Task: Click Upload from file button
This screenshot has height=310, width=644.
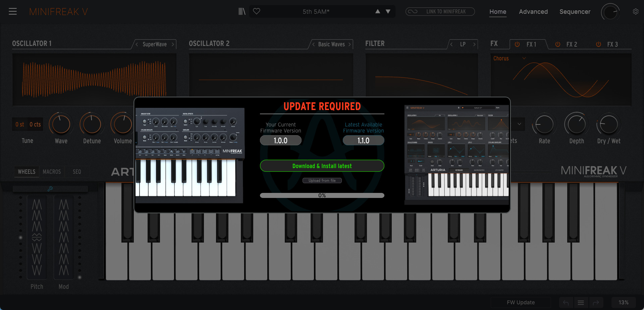Action: tap(322, 180)
